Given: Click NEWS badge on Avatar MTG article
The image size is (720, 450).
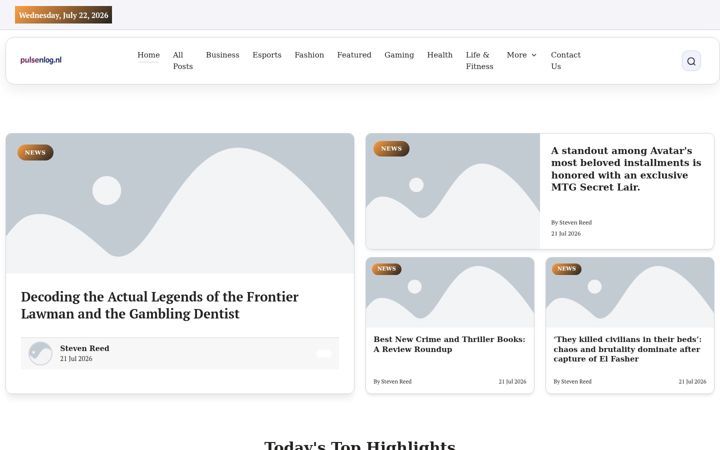Looking at the screenshot, I should tap(391, 149).
